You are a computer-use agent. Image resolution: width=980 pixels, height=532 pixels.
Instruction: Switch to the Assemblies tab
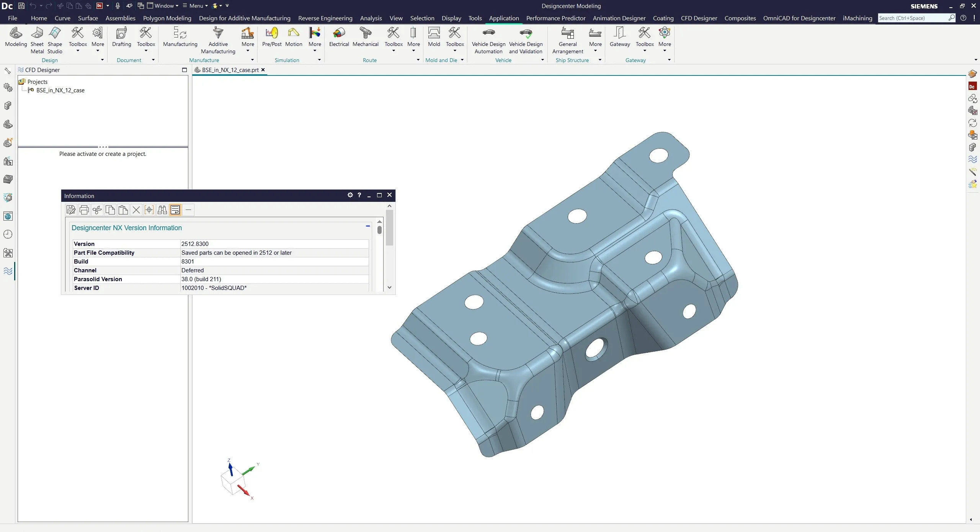tap(120, 18)
